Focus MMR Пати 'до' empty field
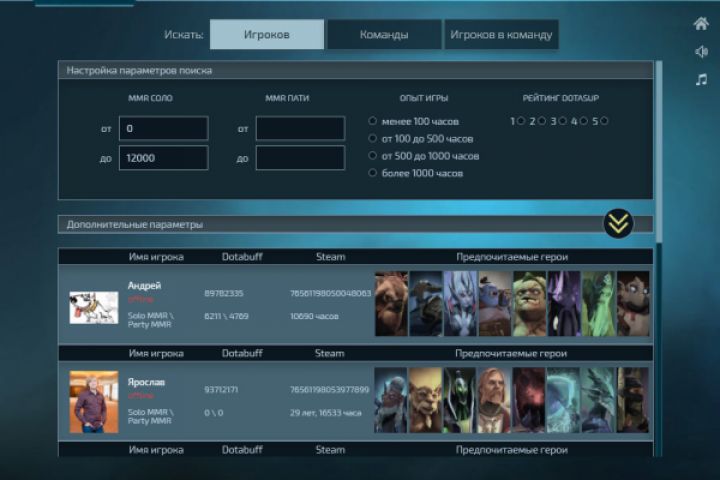The width and height of the screenshot is (720, 480). pos(300,158)
